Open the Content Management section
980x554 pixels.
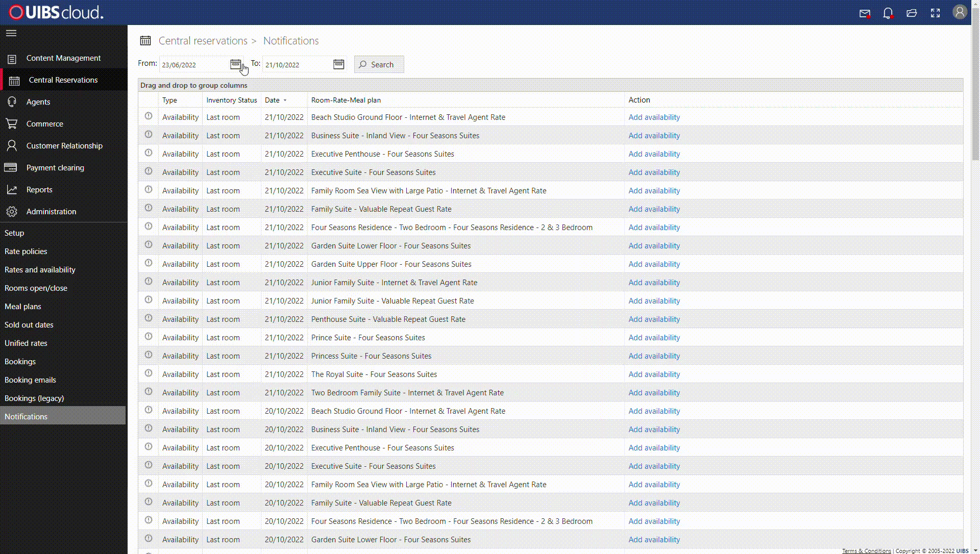point(63,57)
